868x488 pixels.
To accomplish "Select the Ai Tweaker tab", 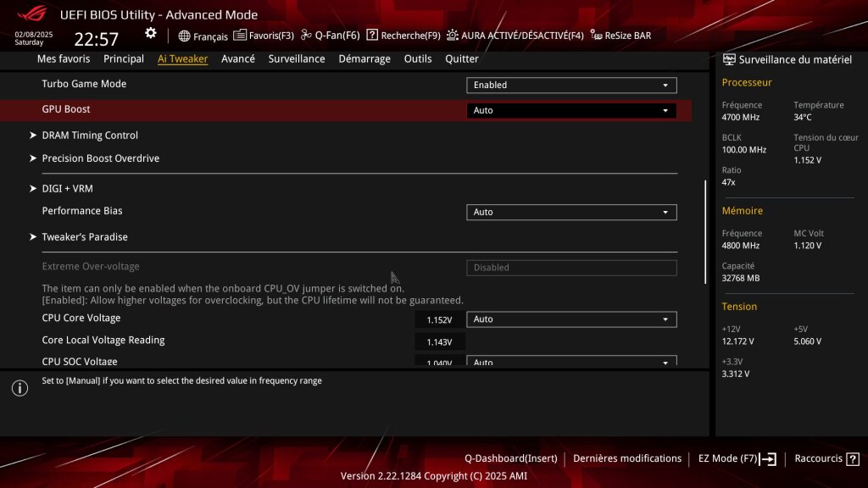I will pyautogui.click(x=183, y=58).
